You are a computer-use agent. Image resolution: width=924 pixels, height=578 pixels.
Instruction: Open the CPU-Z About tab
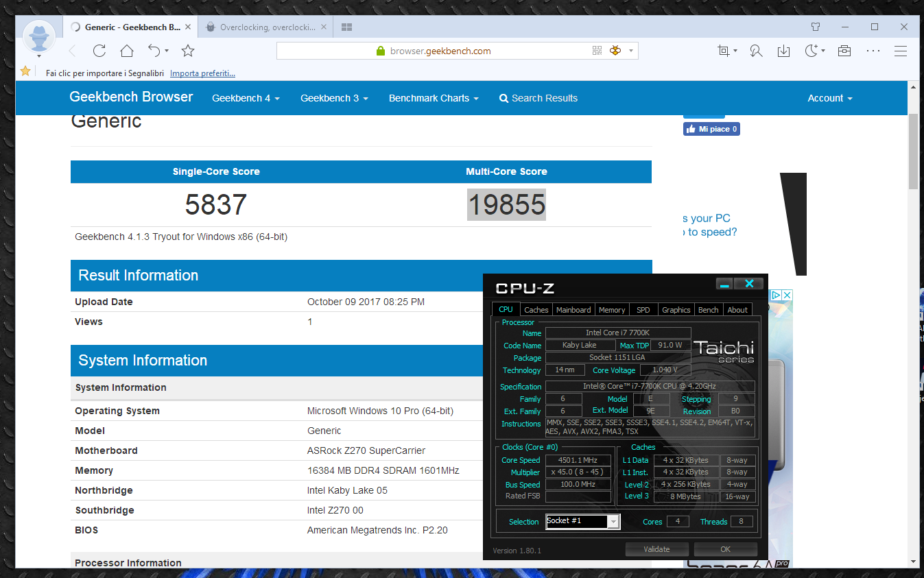(737, 310)
